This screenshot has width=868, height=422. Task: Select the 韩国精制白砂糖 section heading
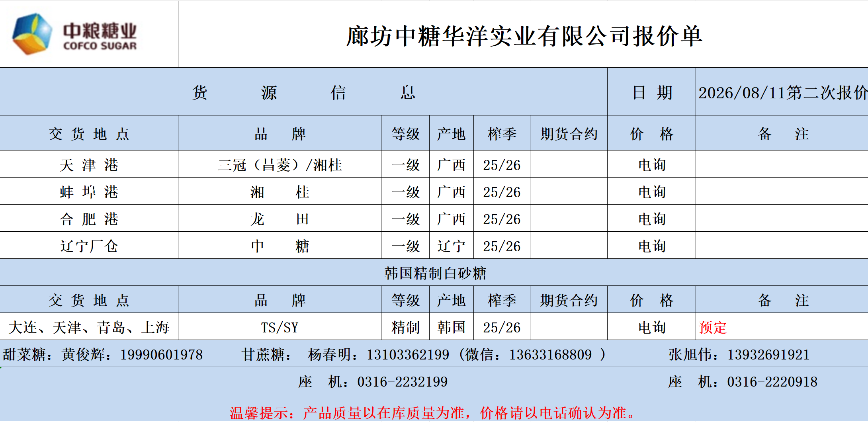point(435,273)
